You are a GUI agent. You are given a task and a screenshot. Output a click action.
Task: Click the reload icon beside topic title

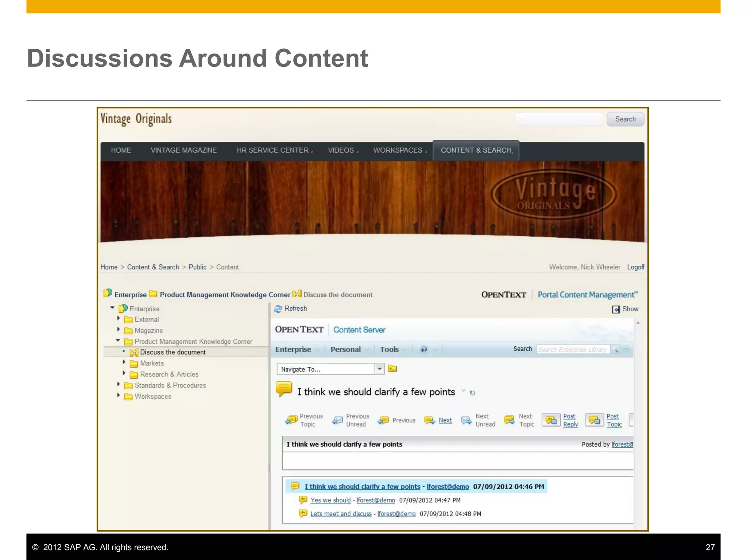[x=472, y=393]
